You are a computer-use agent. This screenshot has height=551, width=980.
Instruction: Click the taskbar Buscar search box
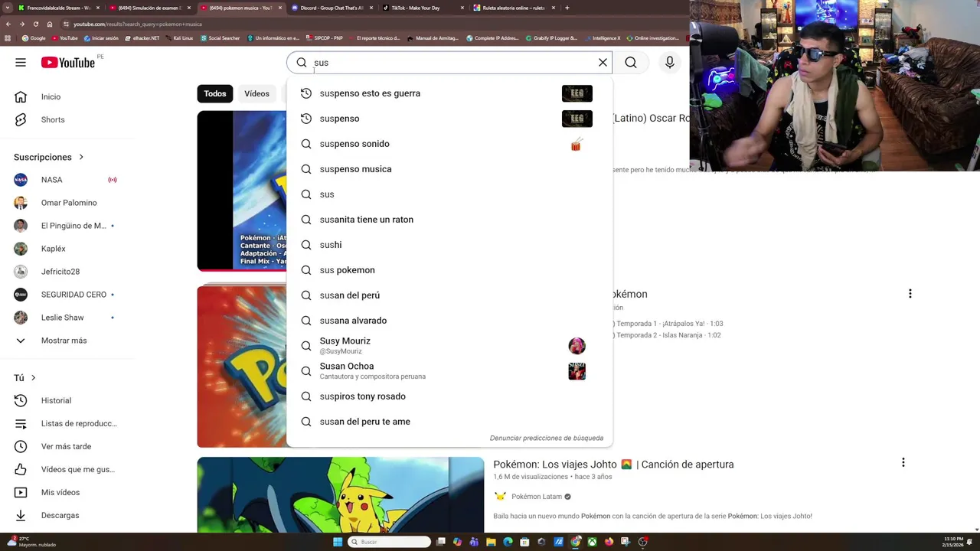coord(389,542)
